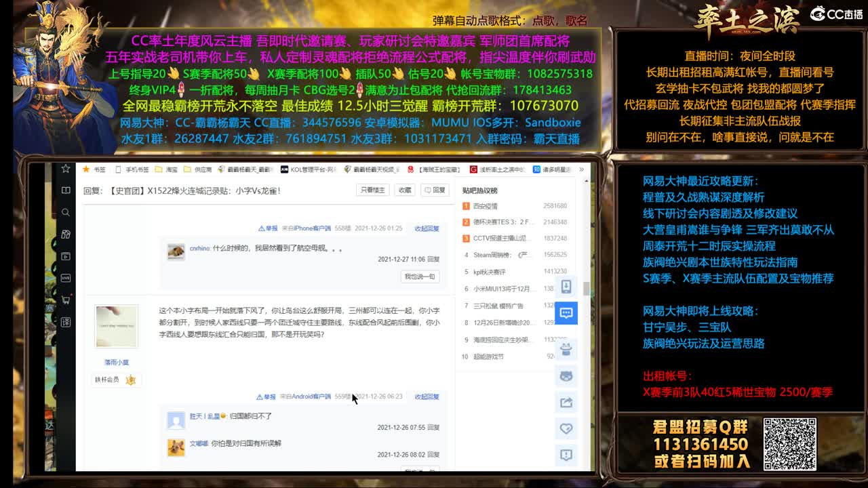Image resolution: width=868 pixels, height=488 pixels.
Task: Open 胜天丨乱星 user link
Action: click(x=208, y=416)
